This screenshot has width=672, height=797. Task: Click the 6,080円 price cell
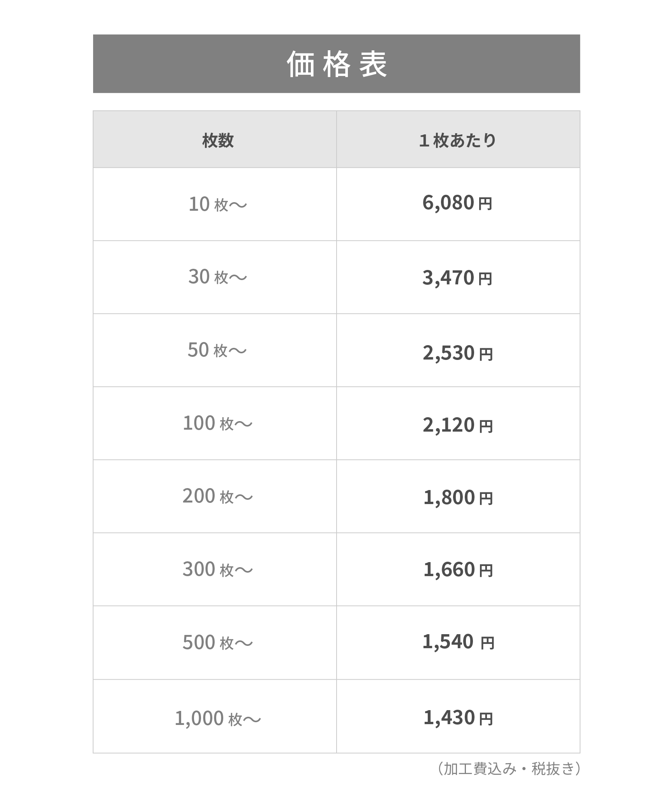click(458, 203)
